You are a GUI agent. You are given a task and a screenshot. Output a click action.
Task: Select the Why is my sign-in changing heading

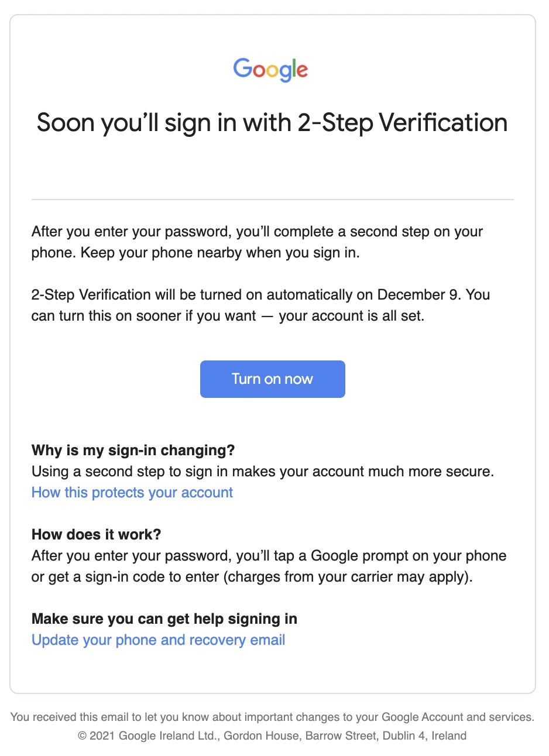(133, 451)
